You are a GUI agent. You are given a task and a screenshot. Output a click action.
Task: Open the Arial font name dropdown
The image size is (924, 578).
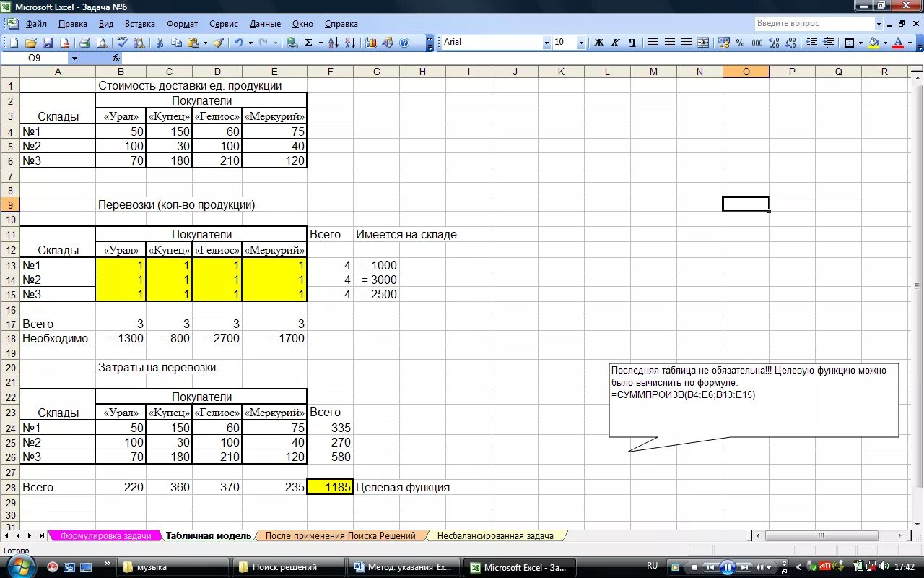[x=546, y=43]
